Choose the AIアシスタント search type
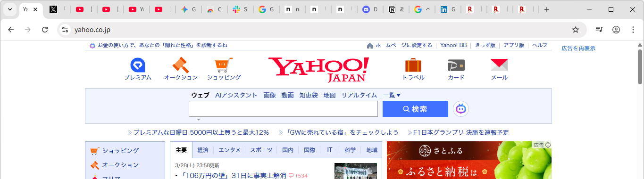This screenshot has height=179, width=644. (x=236, y=95)
